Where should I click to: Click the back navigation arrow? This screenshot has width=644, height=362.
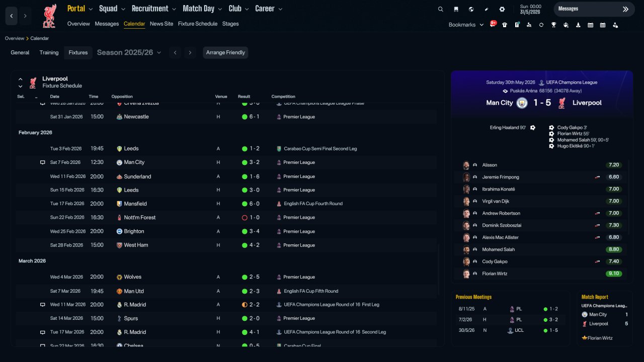12,16
